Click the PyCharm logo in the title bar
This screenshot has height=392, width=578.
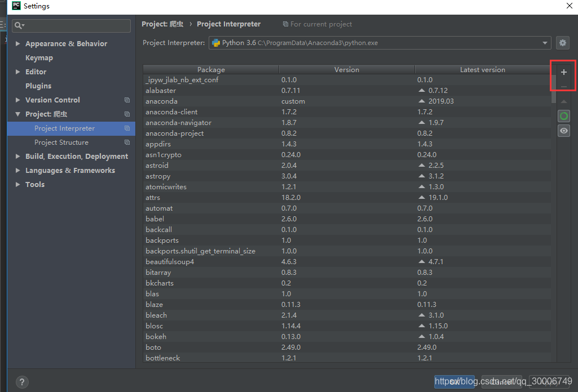[16, 6]
